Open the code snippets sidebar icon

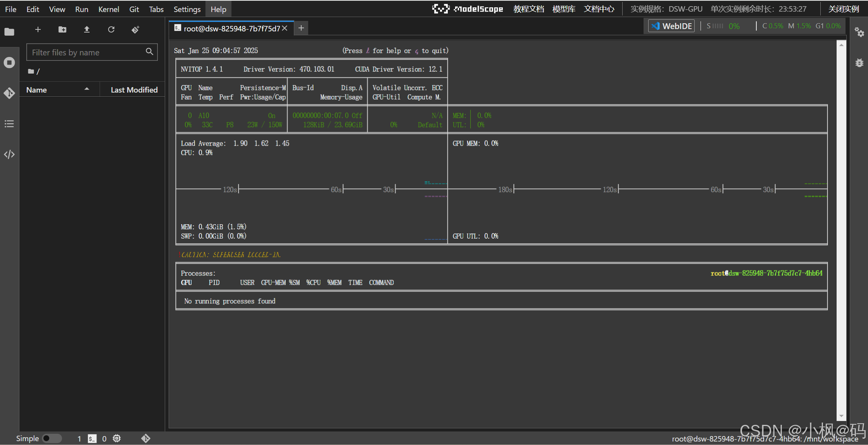pos(9,155)
